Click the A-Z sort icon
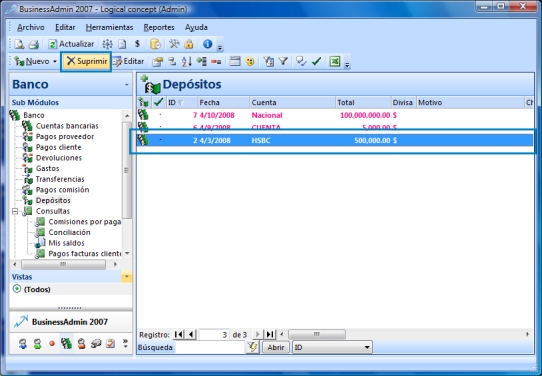 [187, 62]
